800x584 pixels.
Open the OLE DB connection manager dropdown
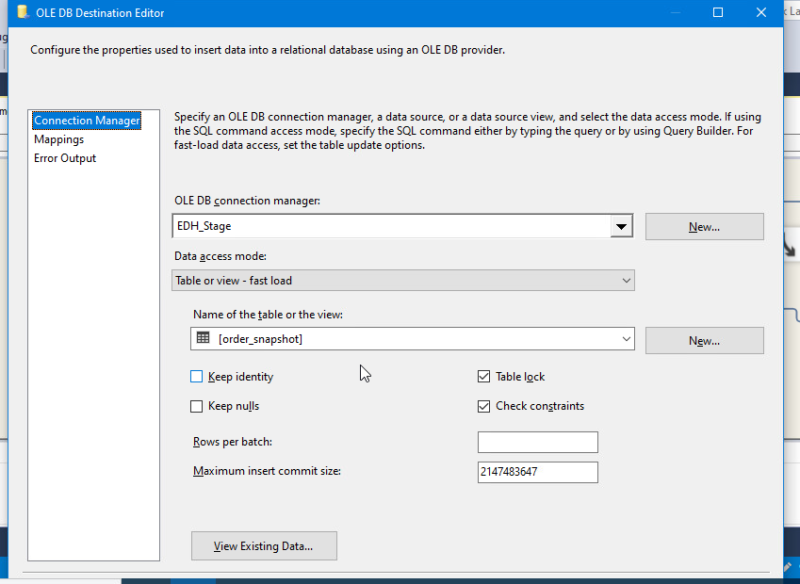pyautogui.click(x=623, y=226)
